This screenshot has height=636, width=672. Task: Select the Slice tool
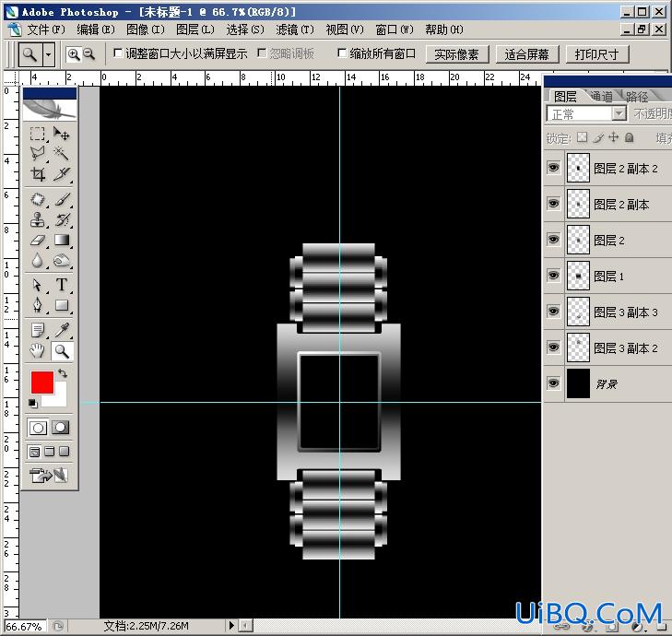[x=62, y=173]
